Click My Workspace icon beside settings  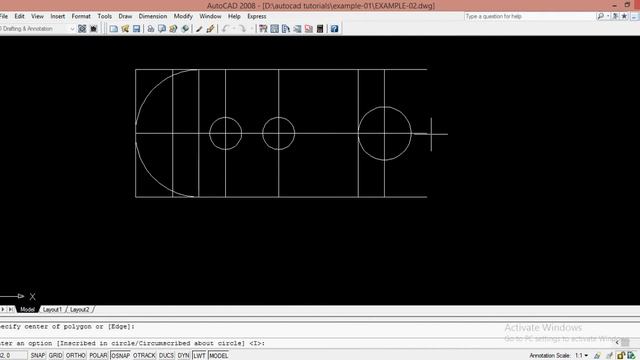tap(94, 29)
